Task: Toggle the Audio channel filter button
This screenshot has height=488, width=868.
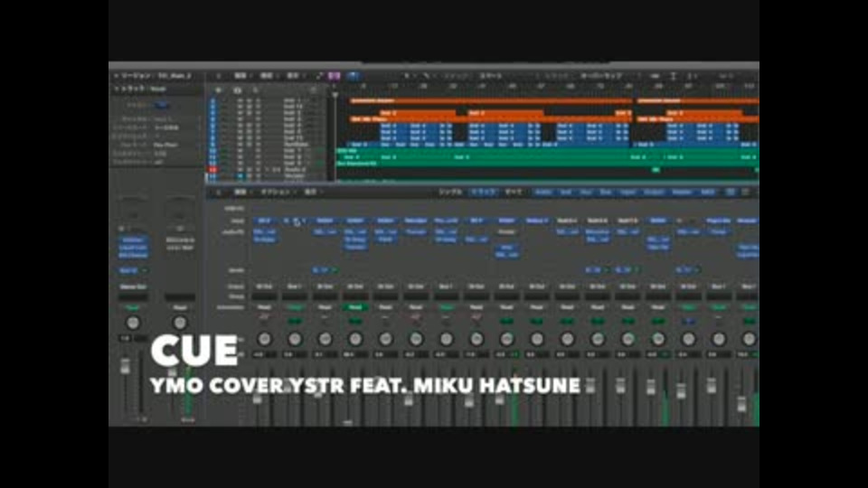Action: coord(543,192)
